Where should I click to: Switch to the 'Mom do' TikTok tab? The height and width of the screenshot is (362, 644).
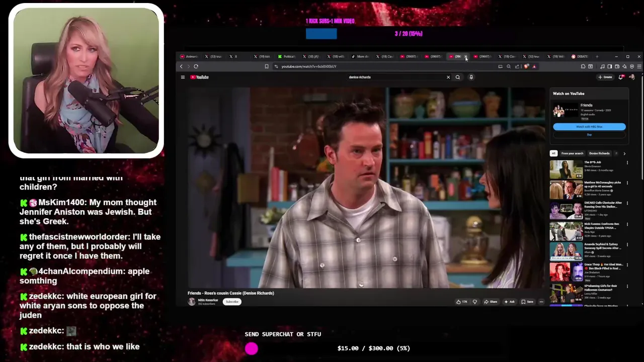(361, 56)
